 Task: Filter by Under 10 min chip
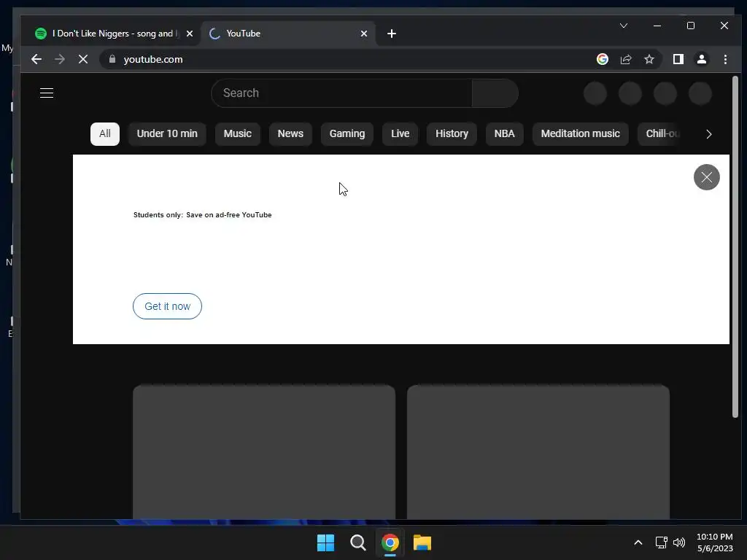(x=167, y=134)
